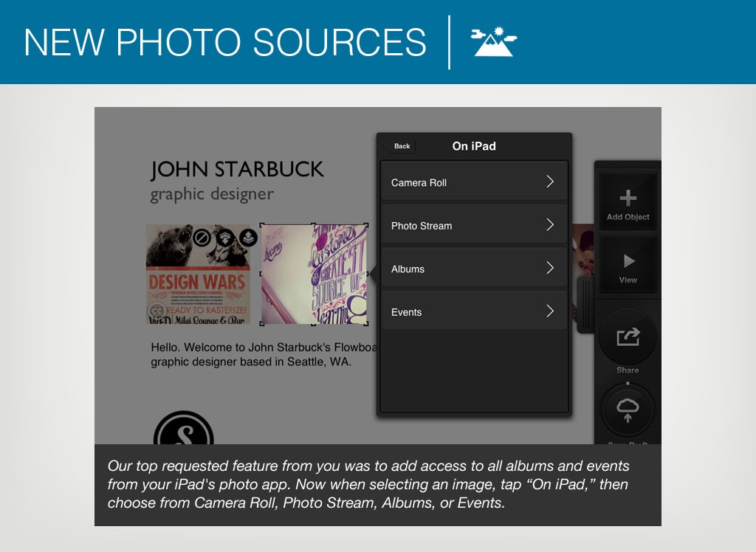The image size is (756, 552).
Task: Tap the Save Draft cloud upload icon
Action: (x=628, y=410)
